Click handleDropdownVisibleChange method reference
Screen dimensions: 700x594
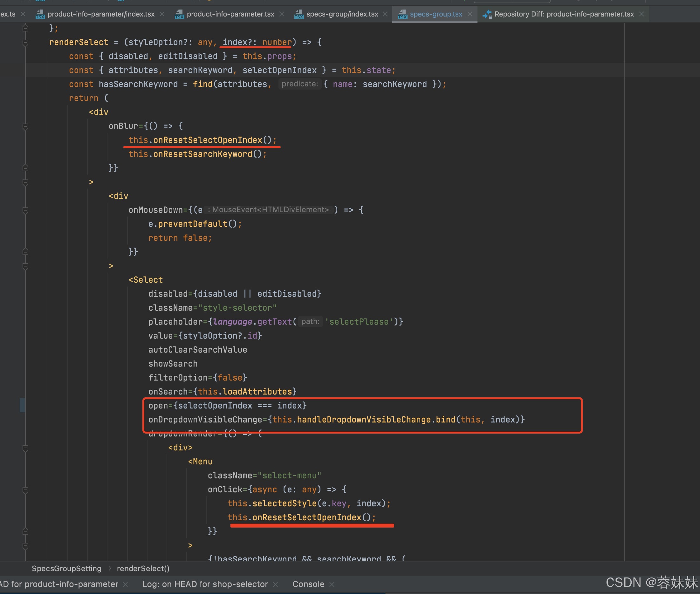tap(364, 420)
